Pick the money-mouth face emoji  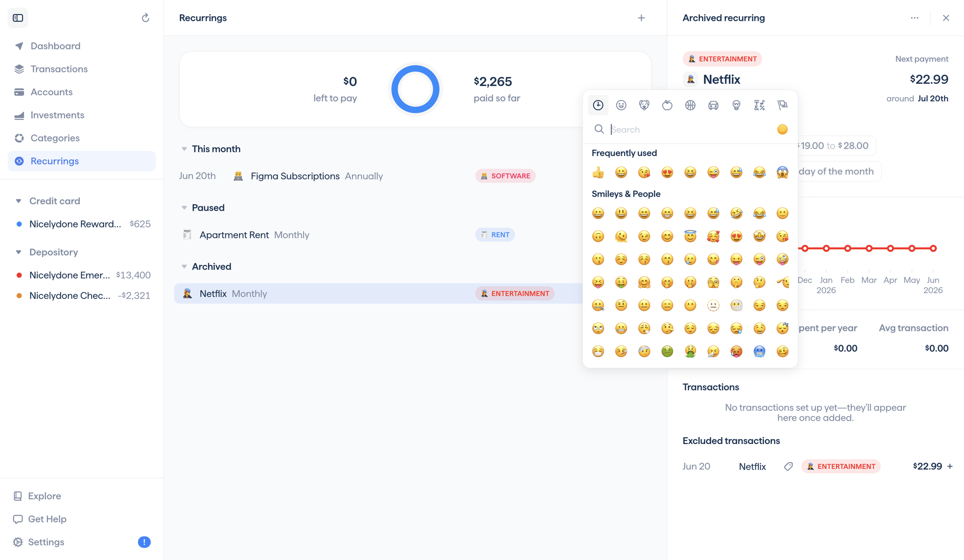(x=621, y=282)
